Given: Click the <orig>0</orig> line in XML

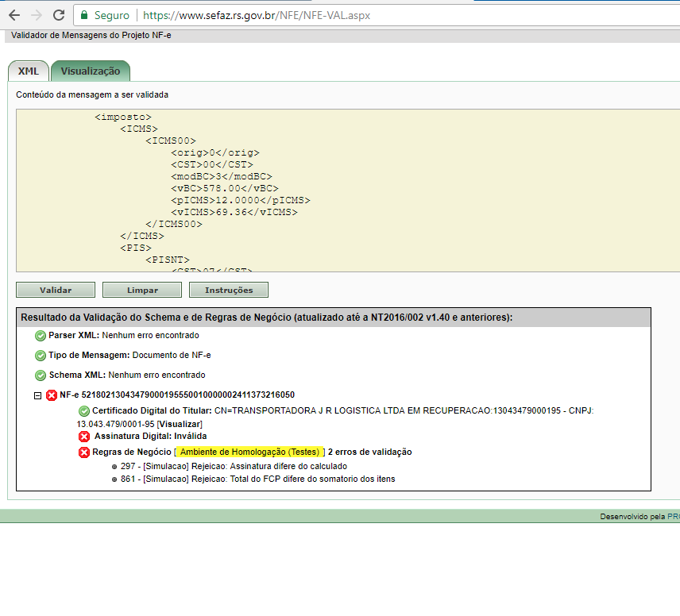Looking at the screenshot, I should pos(215,152).
